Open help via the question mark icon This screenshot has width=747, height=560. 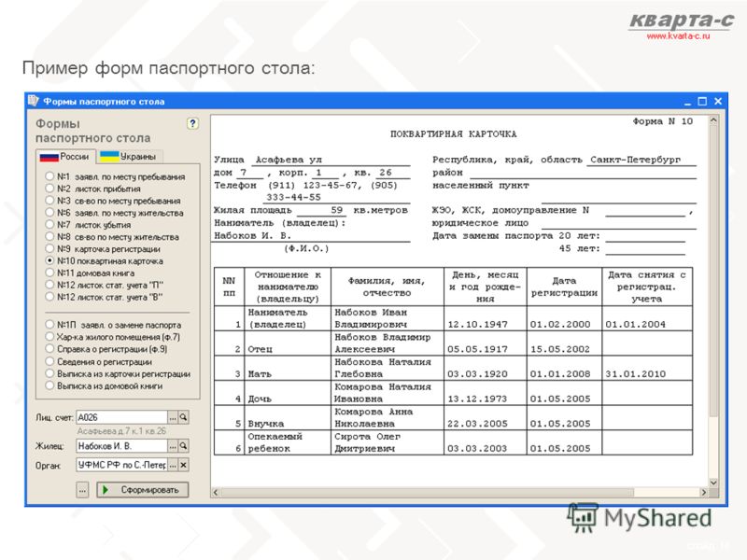(192, 124)
